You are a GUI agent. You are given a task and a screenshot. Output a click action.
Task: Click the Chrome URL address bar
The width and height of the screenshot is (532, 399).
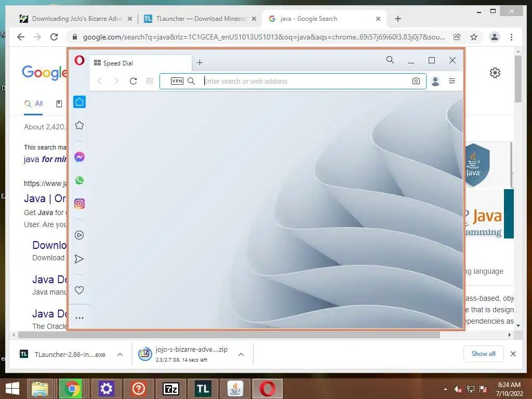[264, 37]
